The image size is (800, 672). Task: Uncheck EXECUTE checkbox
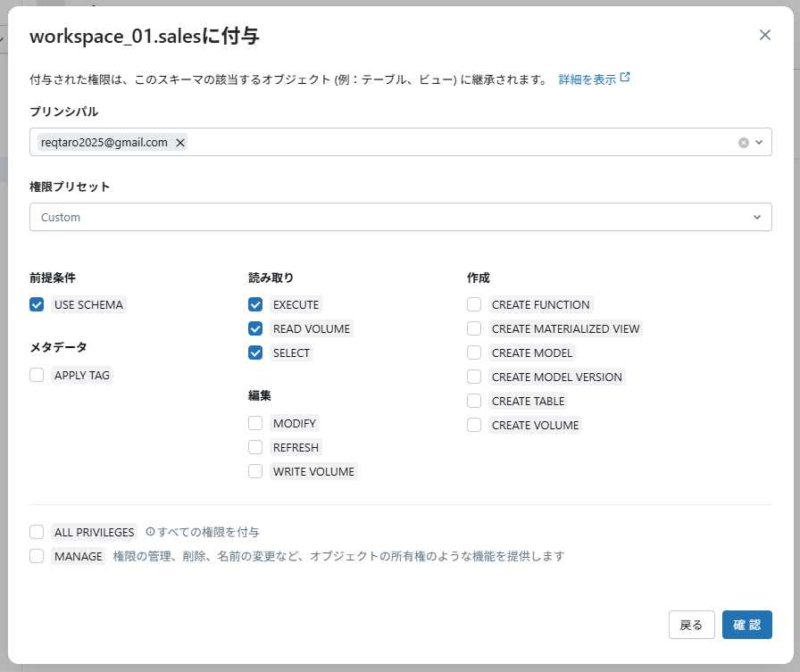[x=255, y=304]
